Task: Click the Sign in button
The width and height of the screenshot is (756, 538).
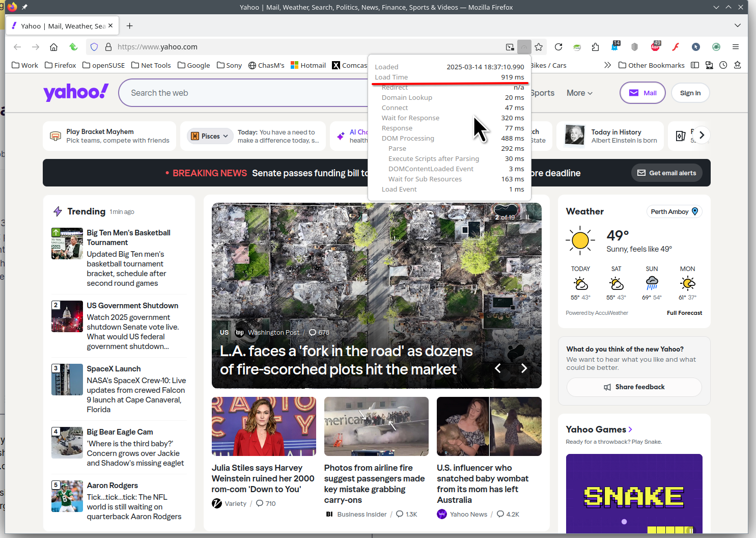Action: (690, 93)
